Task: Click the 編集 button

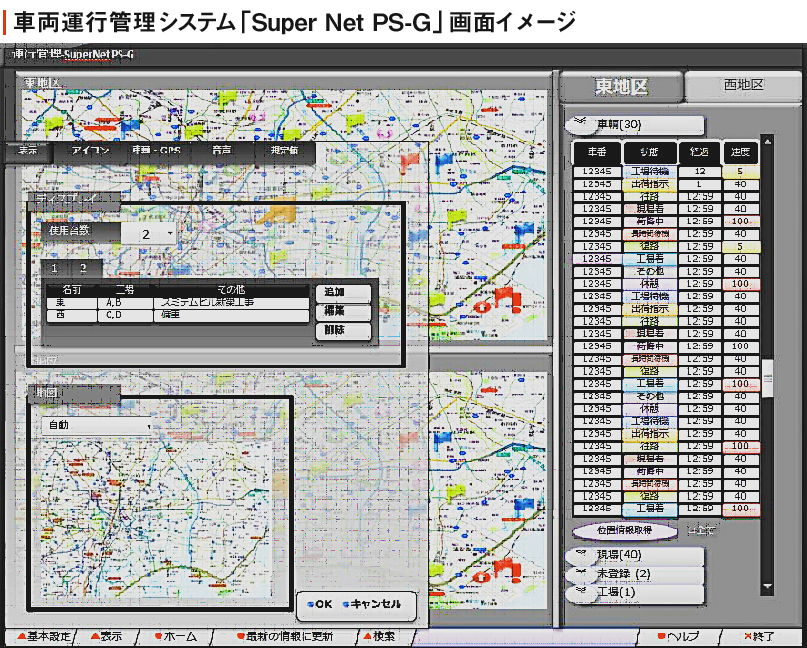Action: coord(343,311)
